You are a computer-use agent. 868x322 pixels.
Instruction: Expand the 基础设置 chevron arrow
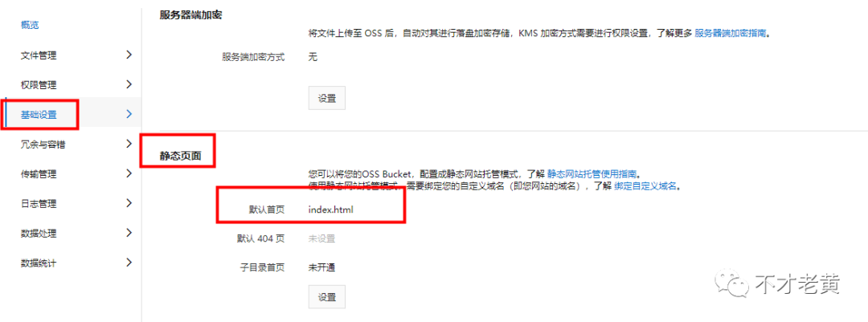click(x=129, y=115)
